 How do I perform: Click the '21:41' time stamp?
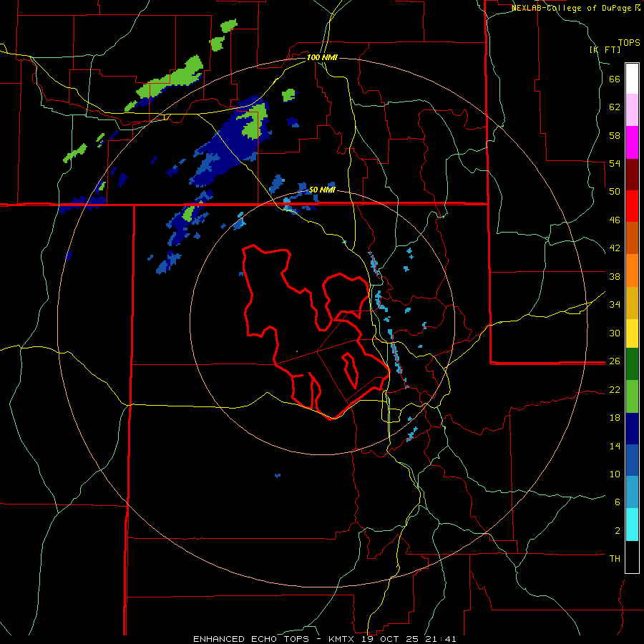pos(441,639)
